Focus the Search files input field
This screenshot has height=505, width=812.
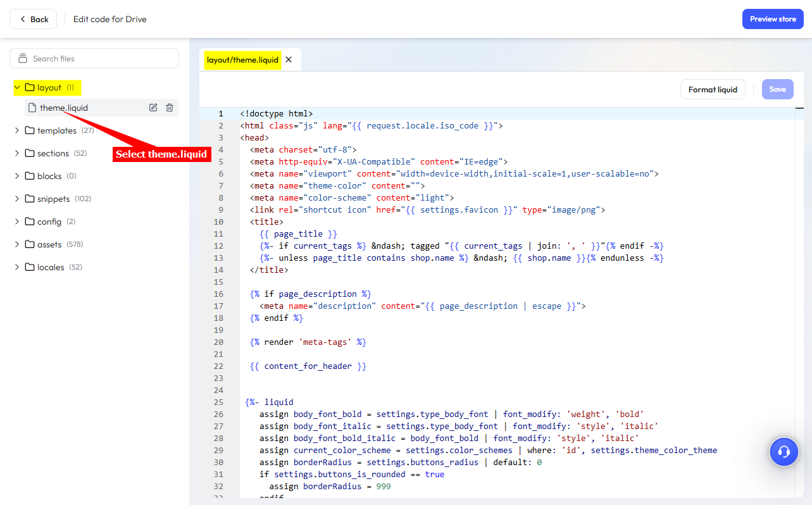101,58
